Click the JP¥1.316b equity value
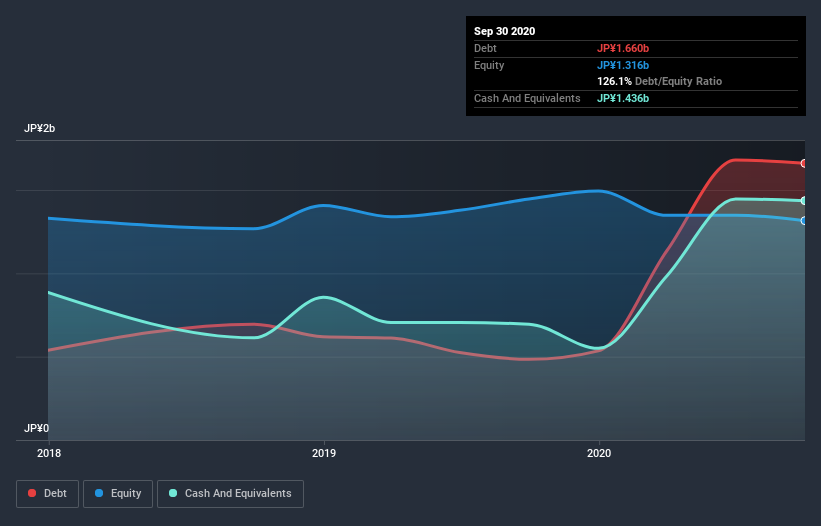The height and width of the screenshot is (526, 821). (623, 65)
